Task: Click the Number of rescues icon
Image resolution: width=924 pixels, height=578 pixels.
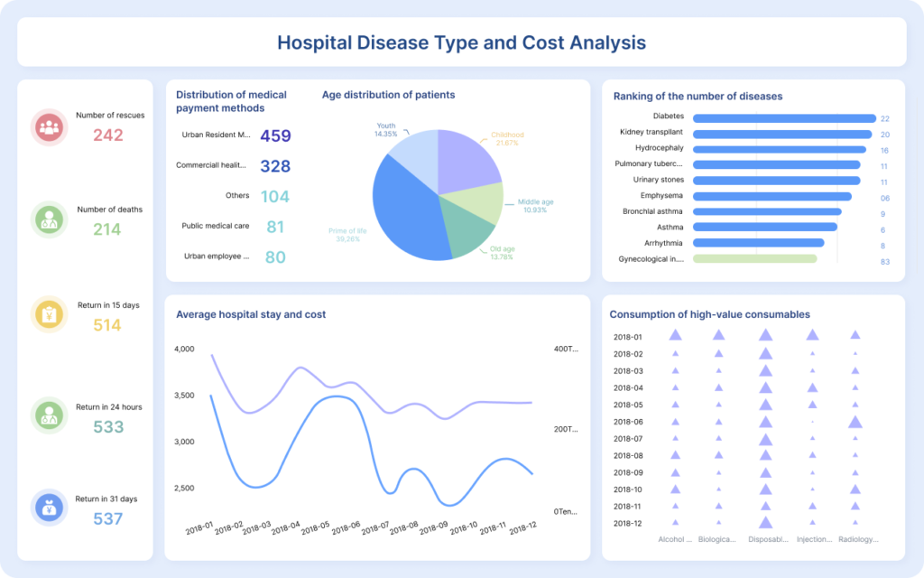Action: point(48,127)
